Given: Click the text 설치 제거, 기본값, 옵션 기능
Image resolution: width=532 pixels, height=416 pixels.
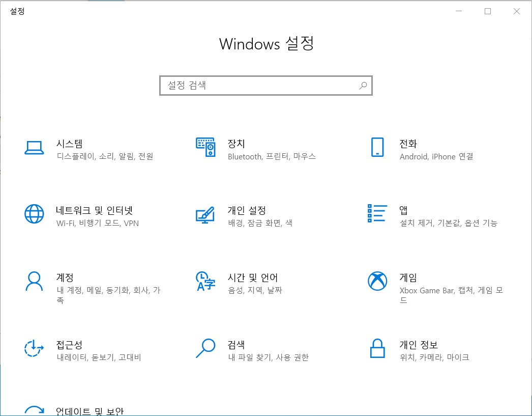Looking at the screenshot, I should [x=449, y=223].
